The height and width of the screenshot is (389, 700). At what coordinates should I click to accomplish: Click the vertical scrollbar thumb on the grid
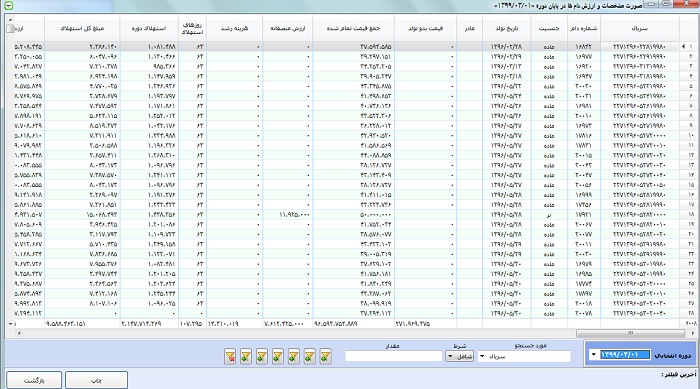click(10, 29)
